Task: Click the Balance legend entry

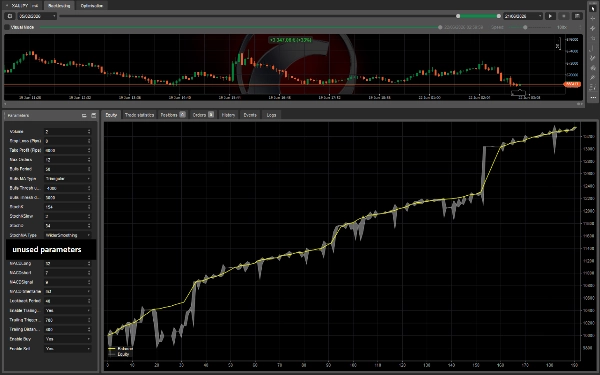Action: pyautogui.click(x=121, y=349)
